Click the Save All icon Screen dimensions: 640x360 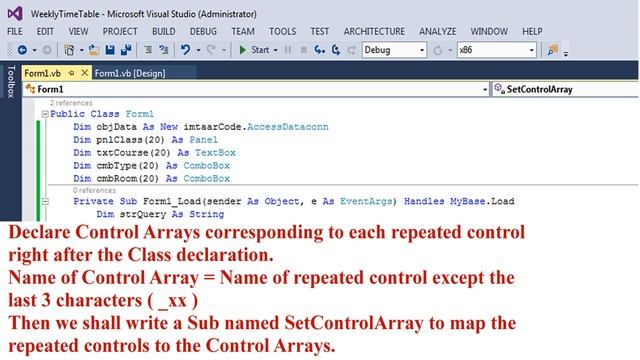click(126, 50)
